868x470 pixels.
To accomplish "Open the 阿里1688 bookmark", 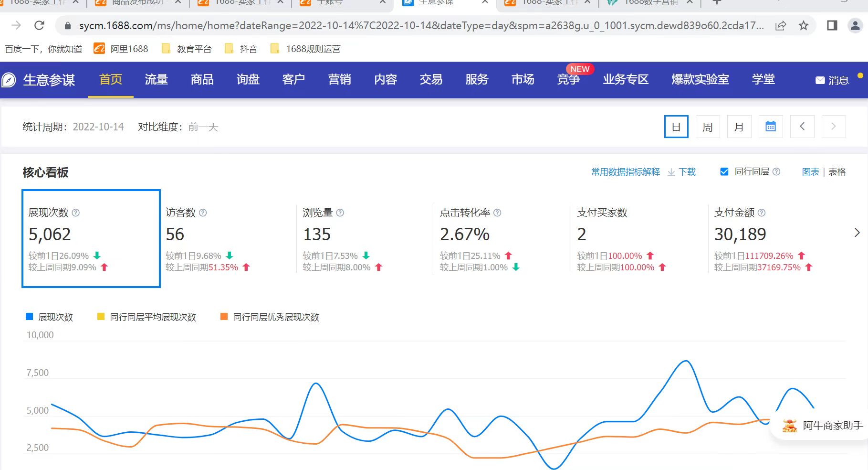I will (x=121, y=49).
